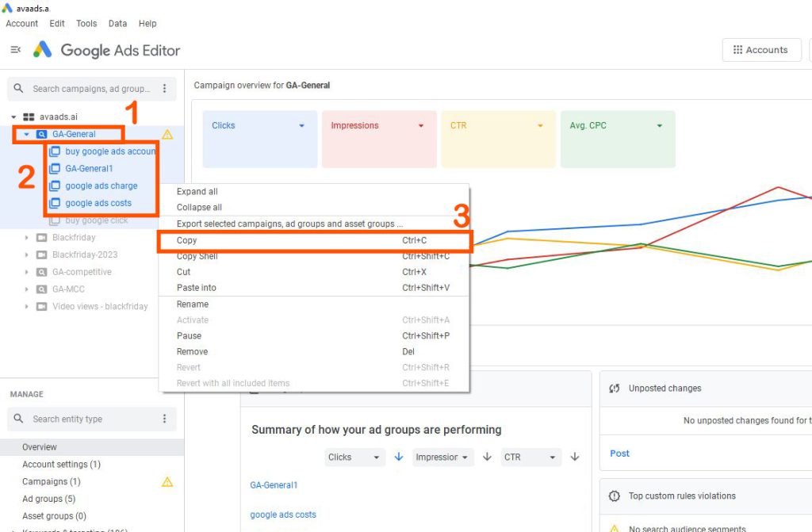Choose Remove from the context menu
This screenshot has height=532, width=812.
point(314,352)
